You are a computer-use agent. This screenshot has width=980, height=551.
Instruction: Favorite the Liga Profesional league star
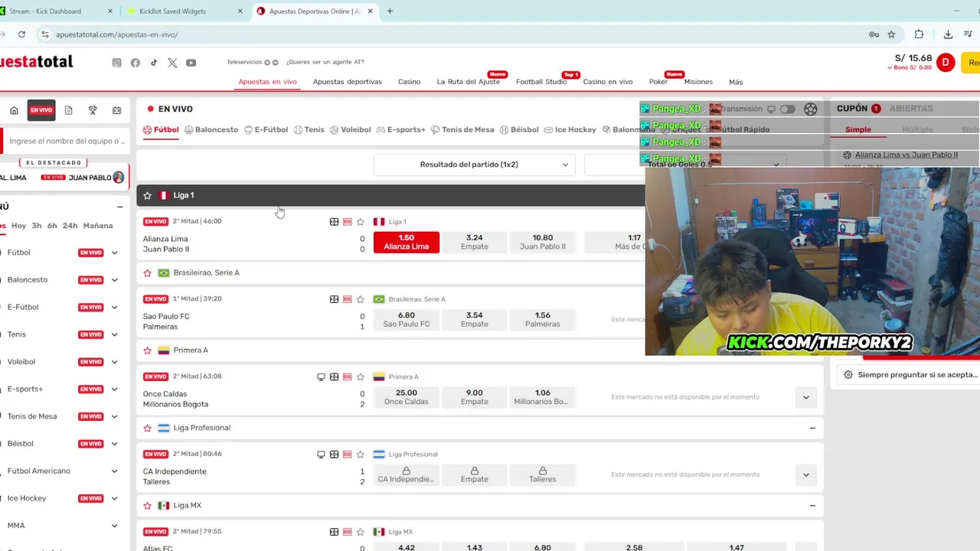(x=147, y=428)
